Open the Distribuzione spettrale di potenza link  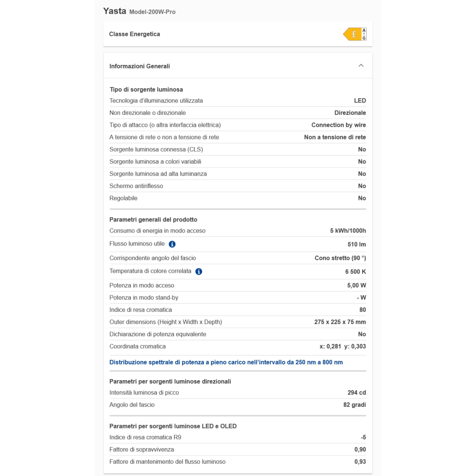tap(226, 362)
